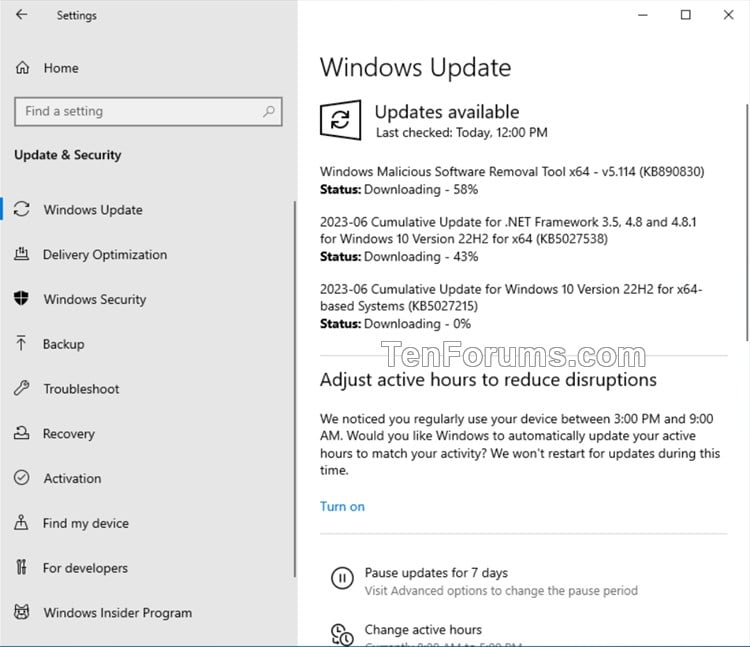Click 'Last checked: Today, 12:00 PM' text
The height and width of the screenshot is (647, 750).
coord(462,132)
